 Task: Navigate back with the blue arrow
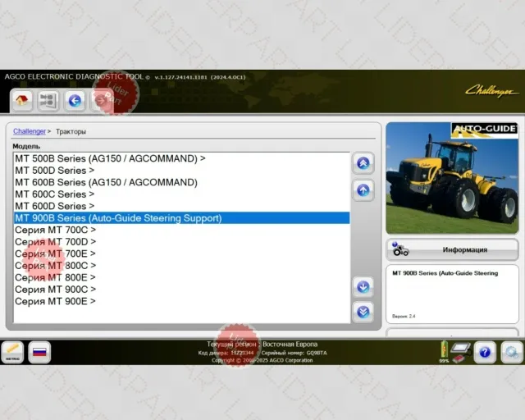[x=75, y=100]
